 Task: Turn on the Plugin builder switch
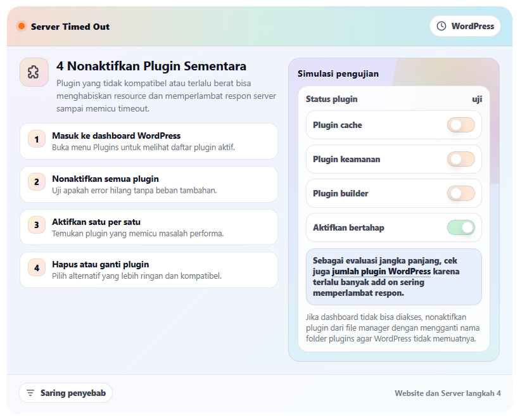point(460,193)
